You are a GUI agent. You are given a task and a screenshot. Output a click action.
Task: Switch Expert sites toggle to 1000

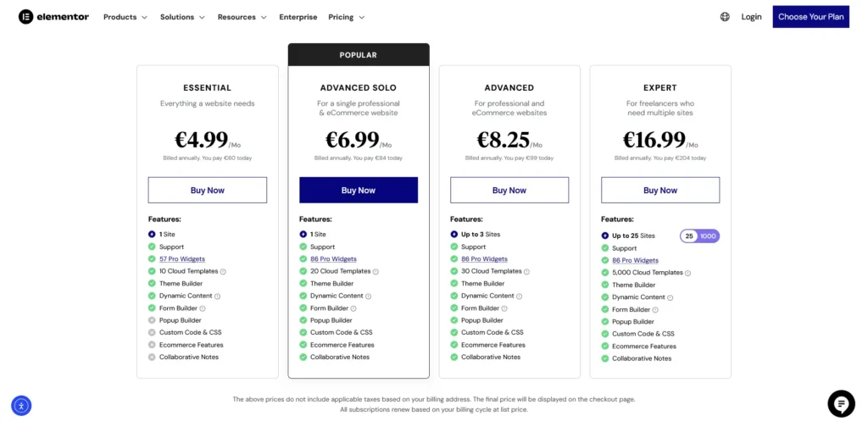pos(708,236)
